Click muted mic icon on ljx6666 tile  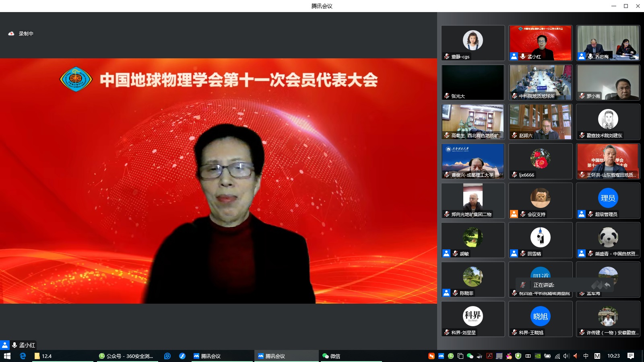pos(514,175)
